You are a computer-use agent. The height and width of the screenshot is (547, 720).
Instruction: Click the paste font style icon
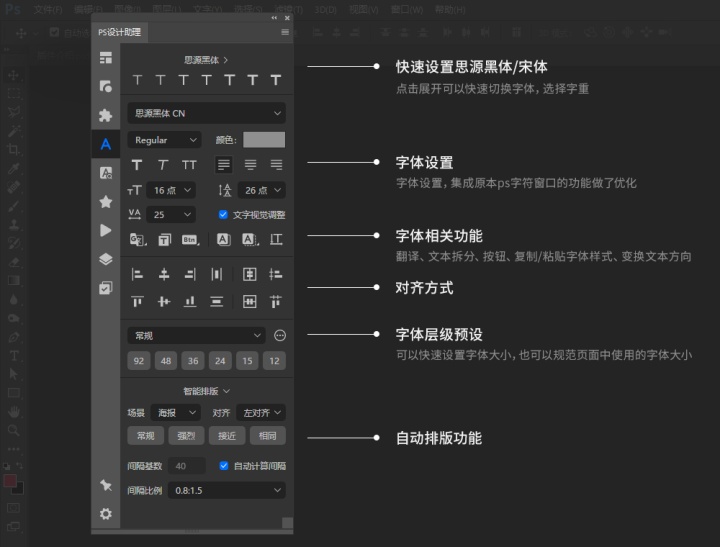[250, 239]
